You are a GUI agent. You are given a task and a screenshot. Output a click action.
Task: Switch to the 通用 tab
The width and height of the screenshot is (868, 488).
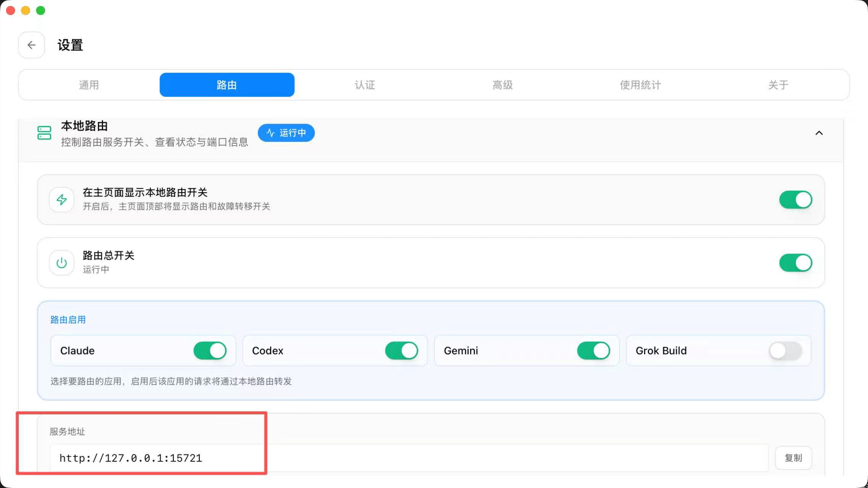click(89, 85)
